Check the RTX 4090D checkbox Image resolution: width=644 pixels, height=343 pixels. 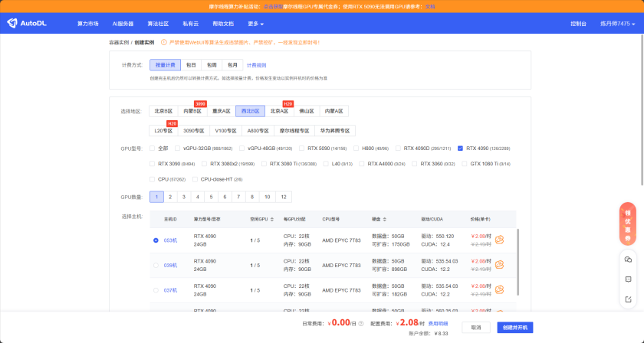pyautogui.click(x=398, y=148)
